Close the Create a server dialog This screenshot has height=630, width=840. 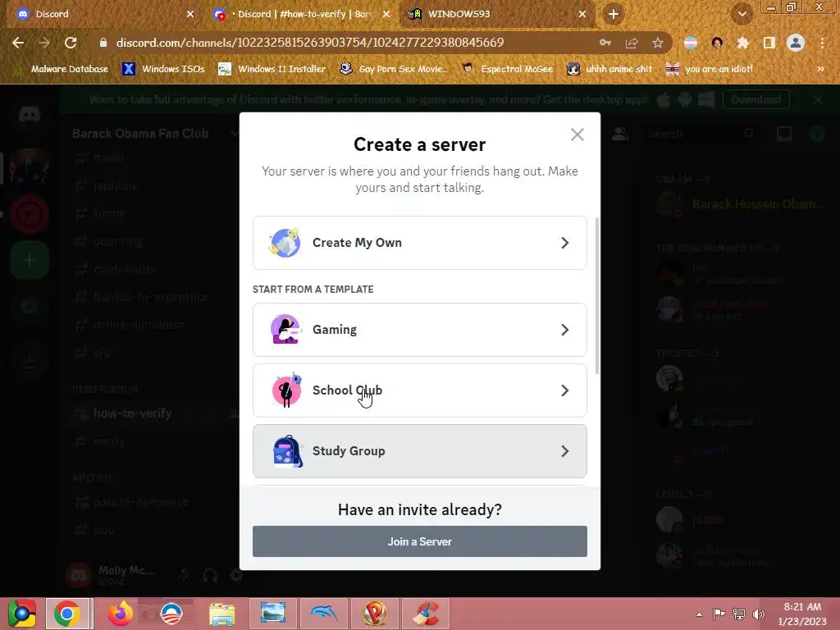pos(577,135)
